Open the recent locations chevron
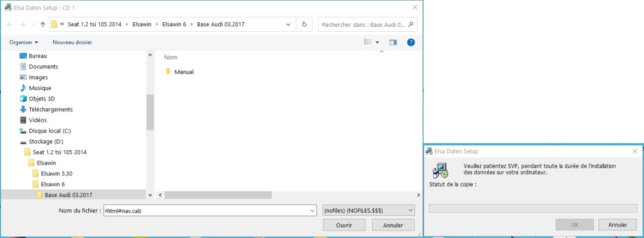The height and width of the screenshot is (238, 644). tap(33, 24)
